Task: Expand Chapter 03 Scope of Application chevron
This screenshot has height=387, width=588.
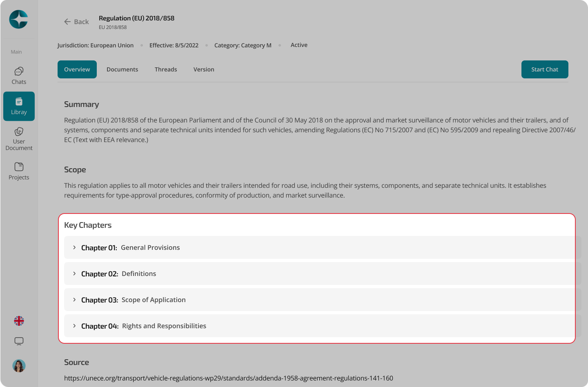Action: point(74,300)
